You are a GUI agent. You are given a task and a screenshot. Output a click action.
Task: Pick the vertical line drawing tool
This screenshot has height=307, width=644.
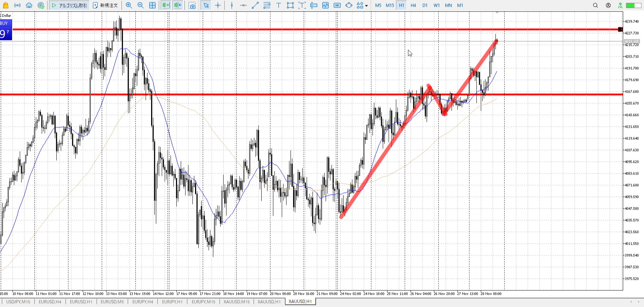click(232, 5)
